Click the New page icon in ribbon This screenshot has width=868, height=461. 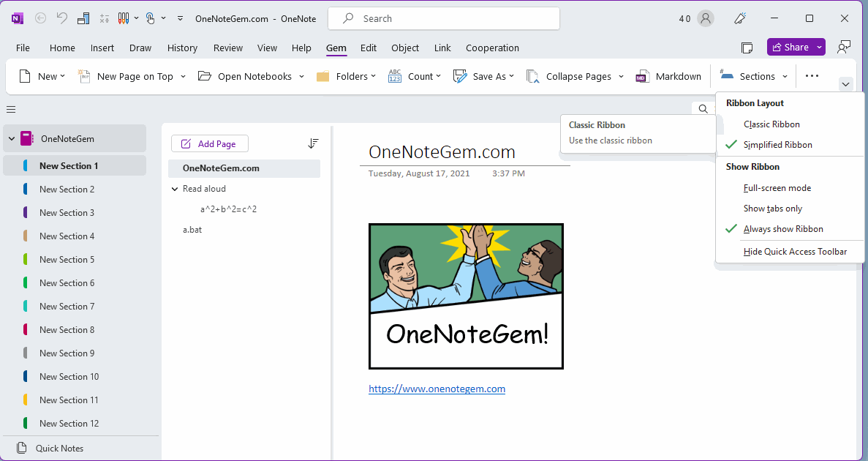(25, 76)
